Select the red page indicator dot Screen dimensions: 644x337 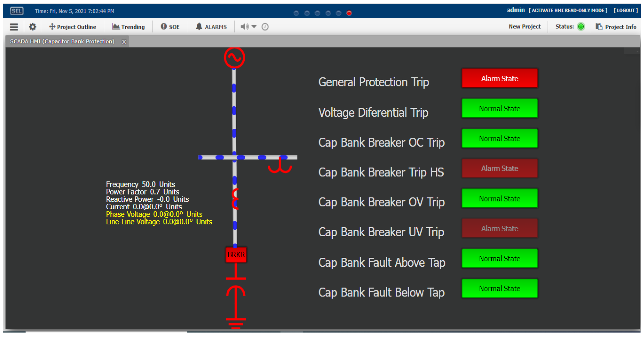(349, 13)
